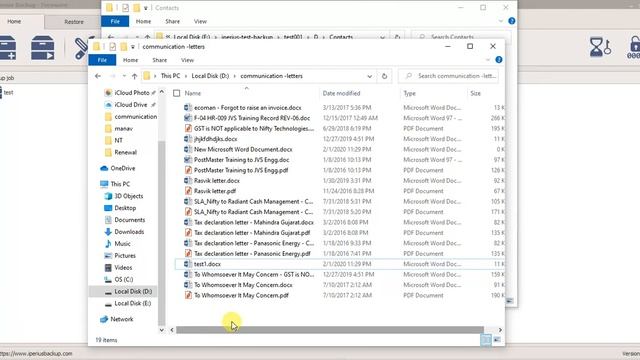Viewport: 640px width, 360px height.
Task: Switch to details view layout icon
Action: click(x=486, y=340)
